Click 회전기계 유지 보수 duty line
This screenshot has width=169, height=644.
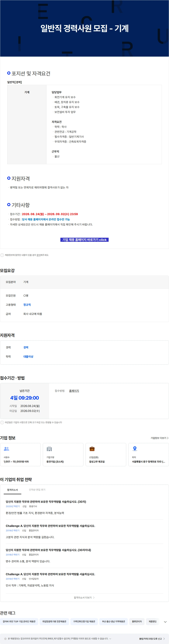[65, 97]
